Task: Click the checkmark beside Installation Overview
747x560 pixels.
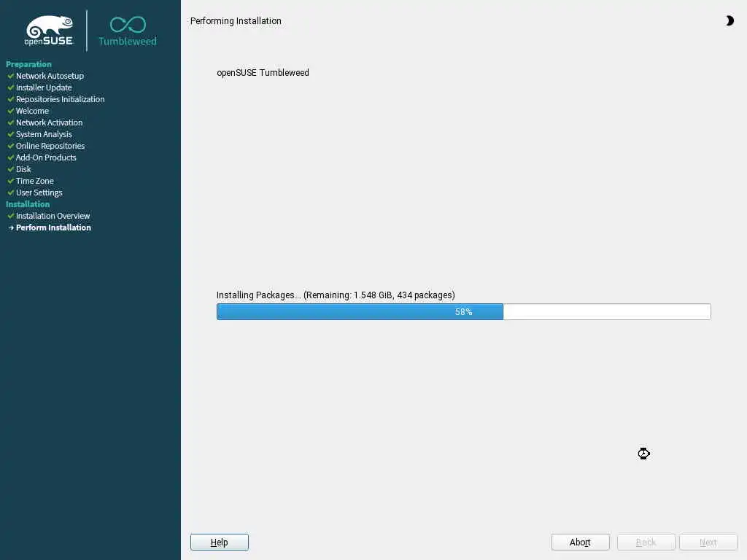Action: [10, 216]
